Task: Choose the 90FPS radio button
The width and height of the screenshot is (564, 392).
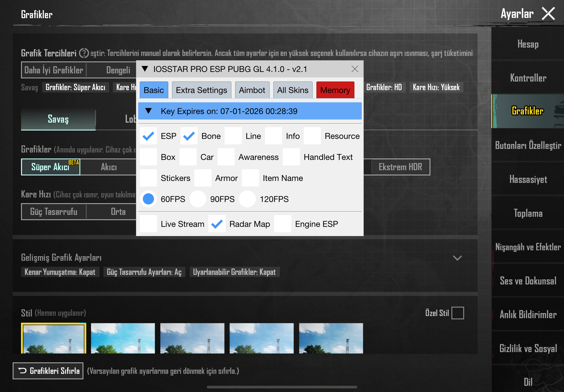Action: tap(198, 199)
